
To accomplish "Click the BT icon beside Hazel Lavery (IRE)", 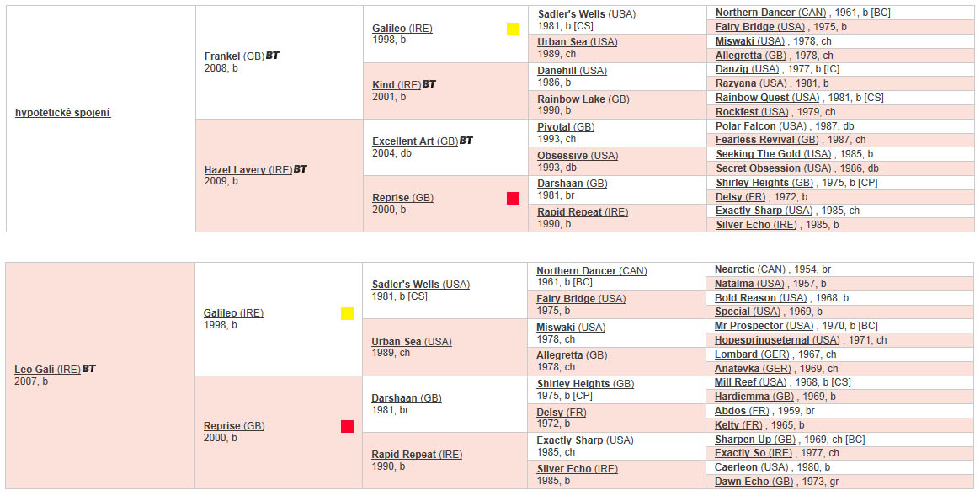I will pyautogui.click(x=300, y=168).
